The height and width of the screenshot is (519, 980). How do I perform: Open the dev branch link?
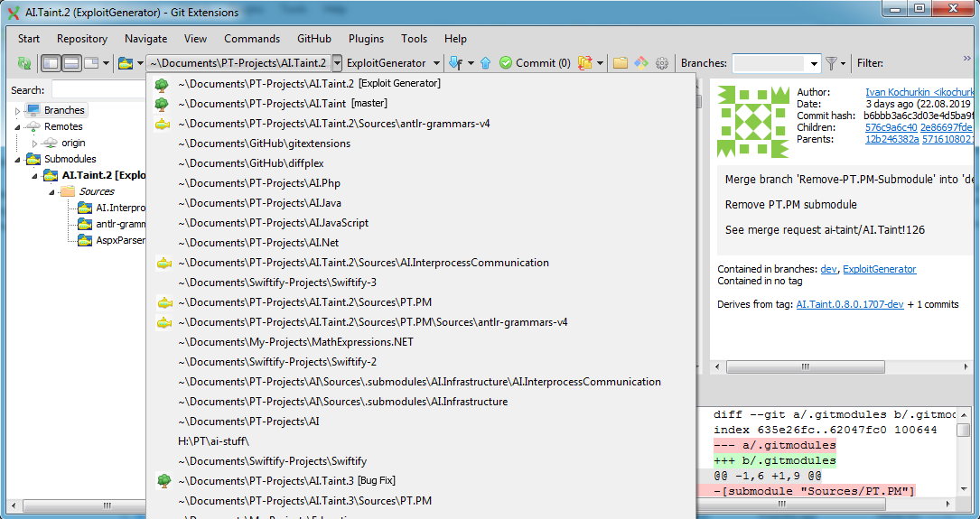829,269
